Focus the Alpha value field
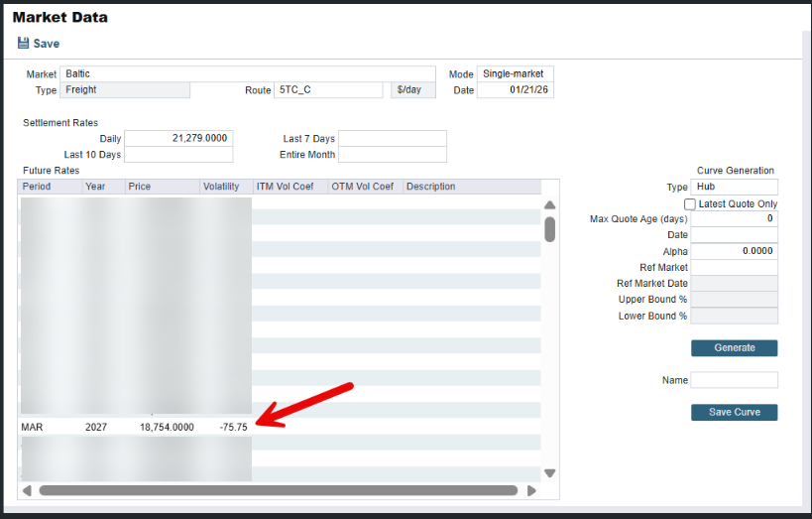 tap(734, 251)
